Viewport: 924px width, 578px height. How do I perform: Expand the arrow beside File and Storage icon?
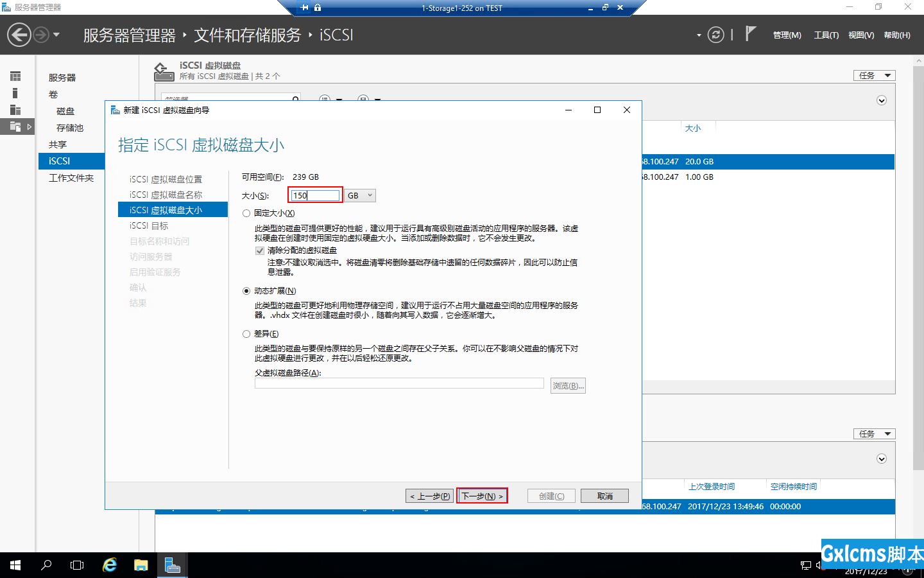click(x=30, y=127)
